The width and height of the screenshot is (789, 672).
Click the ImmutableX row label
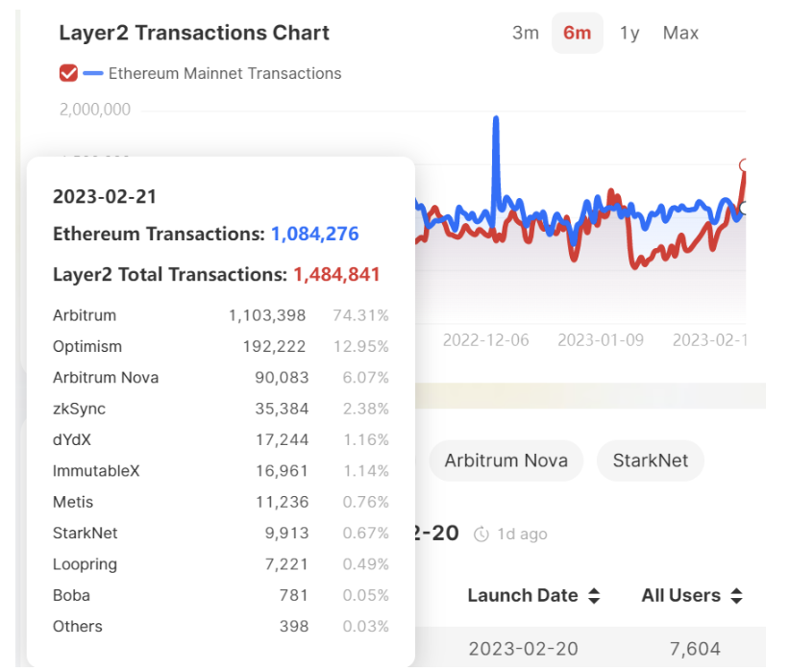96,471
